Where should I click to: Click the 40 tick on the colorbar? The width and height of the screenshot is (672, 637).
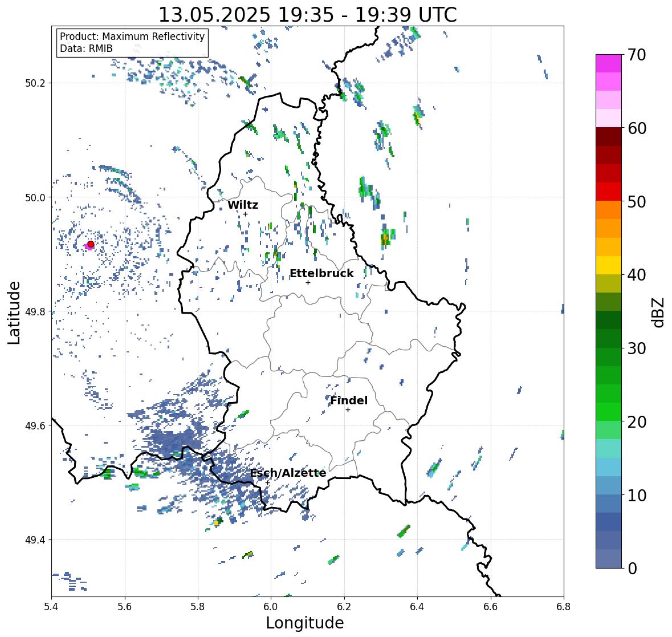[x=637, y=275]
